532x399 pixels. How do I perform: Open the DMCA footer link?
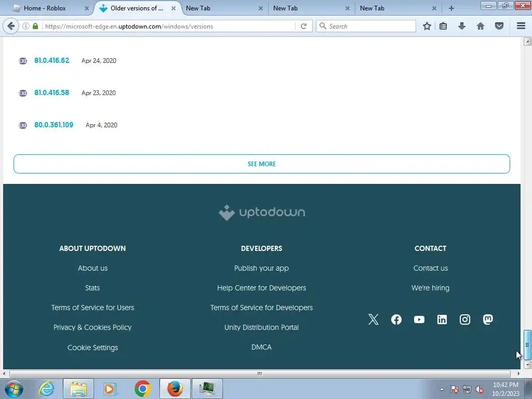(262, 347)
